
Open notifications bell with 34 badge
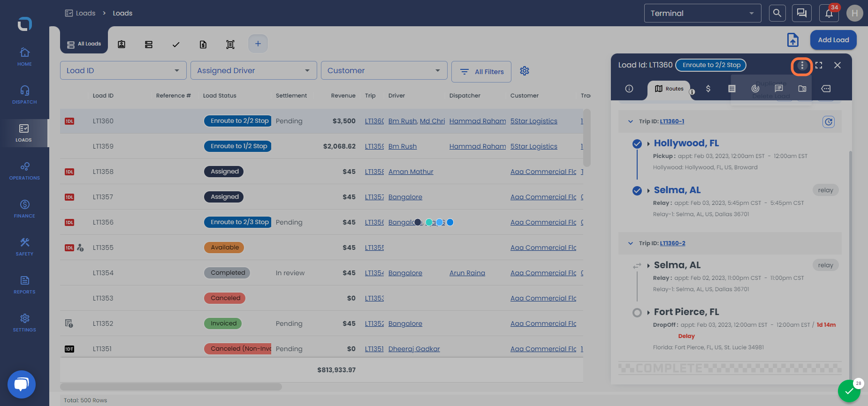tap(829, 13)
